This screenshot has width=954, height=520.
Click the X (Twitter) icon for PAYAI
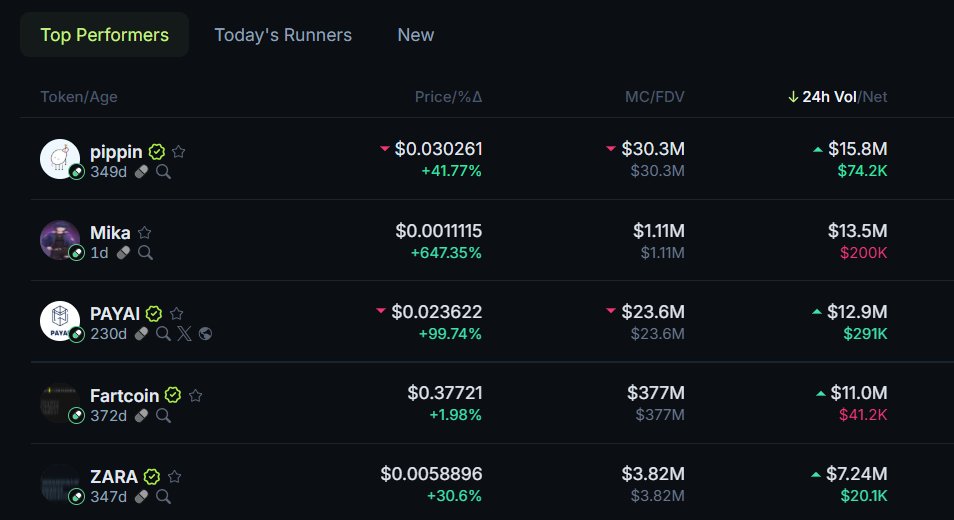click(x=184, y=333)
